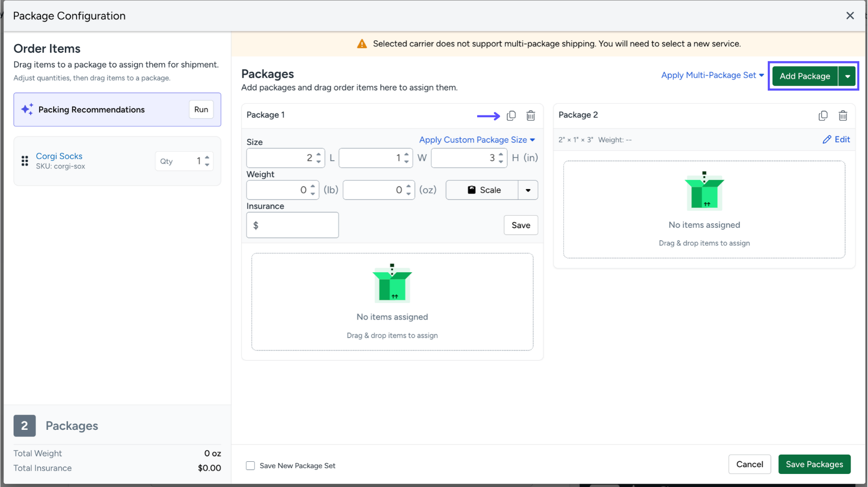
Task: Click the Insurance dollar amount field
Action: click(293, 225)
